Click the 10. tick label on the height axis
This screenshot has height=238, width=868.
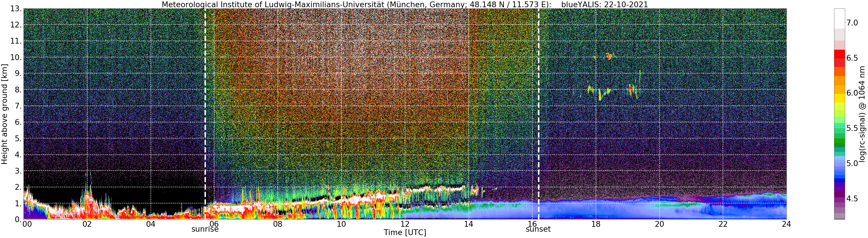click(16, 57)
